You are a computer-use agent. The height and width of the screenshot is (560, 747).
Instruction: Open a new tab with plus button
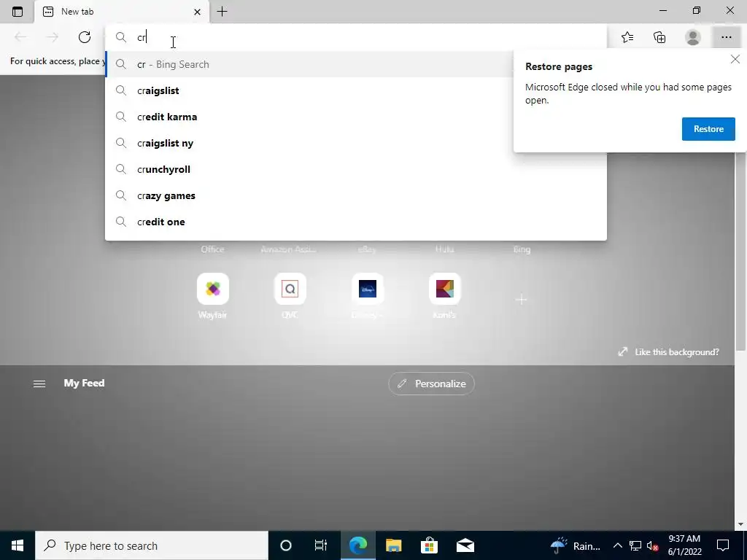[222, 12]
